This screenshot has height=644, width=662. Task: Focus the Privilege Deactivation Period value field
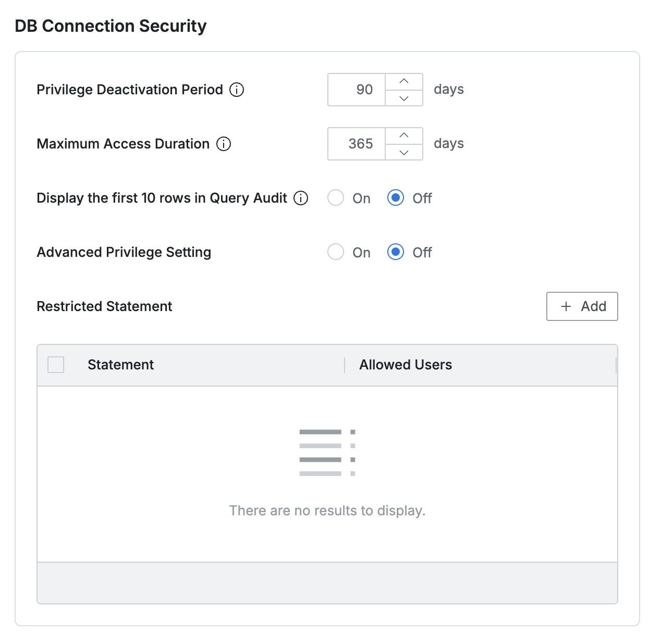pos(357,90)
